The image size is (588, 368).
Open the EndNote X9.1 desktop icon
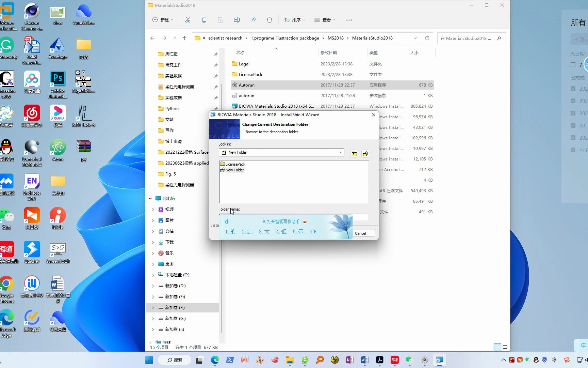(32, 187)
